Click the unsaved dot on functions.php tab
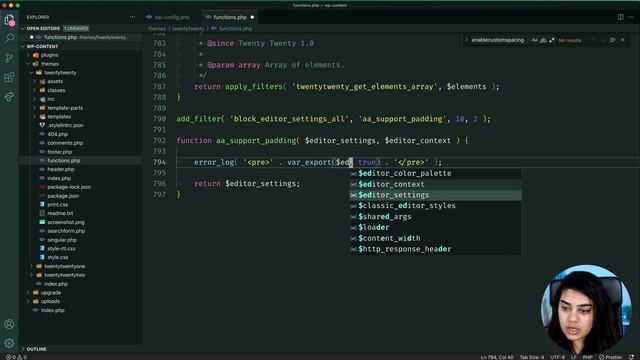The height and width of the screenshot is (360, 640). point(252,17)
